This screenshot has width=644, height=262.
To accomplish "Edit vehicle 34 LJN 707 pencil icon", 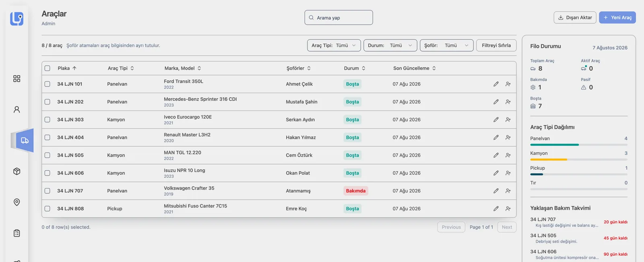I will point(496,191).
